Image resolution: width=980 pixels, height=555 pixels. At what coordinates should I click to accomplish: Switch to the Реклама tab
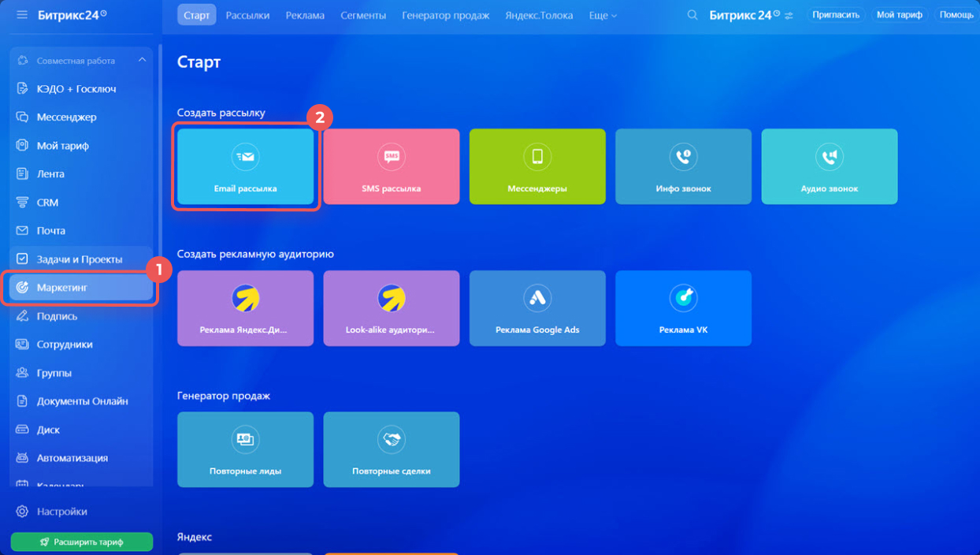coord(305,15)
